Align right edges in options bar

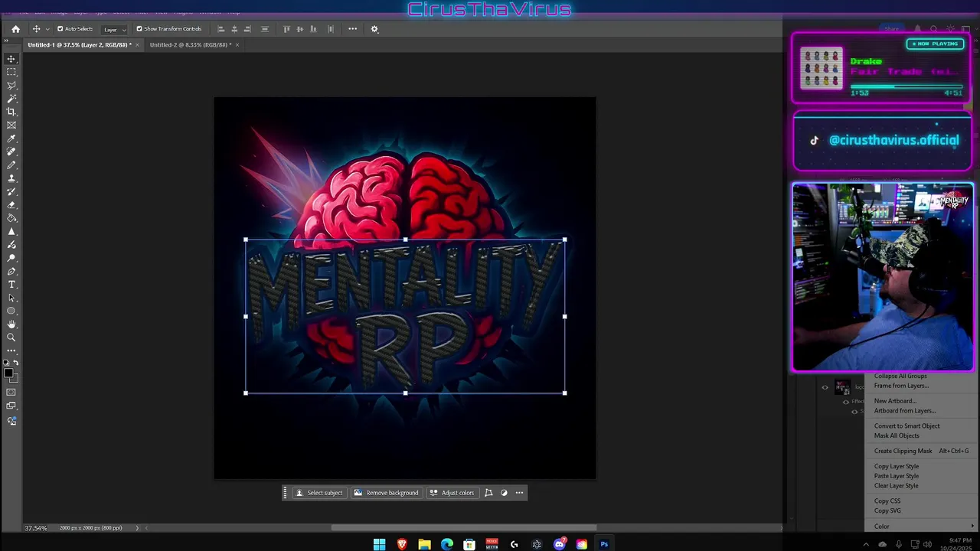[x=247, y=29]
